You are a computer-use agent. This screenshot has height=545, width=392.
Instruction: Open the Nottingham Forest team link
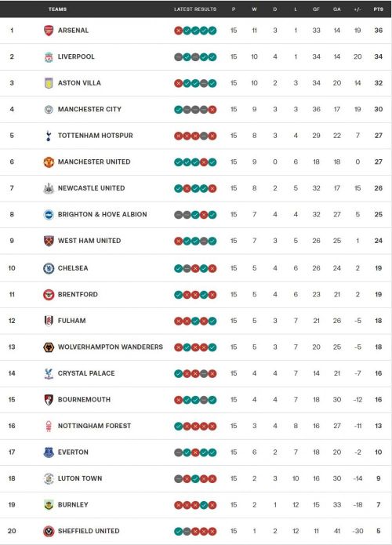(95, 426)
